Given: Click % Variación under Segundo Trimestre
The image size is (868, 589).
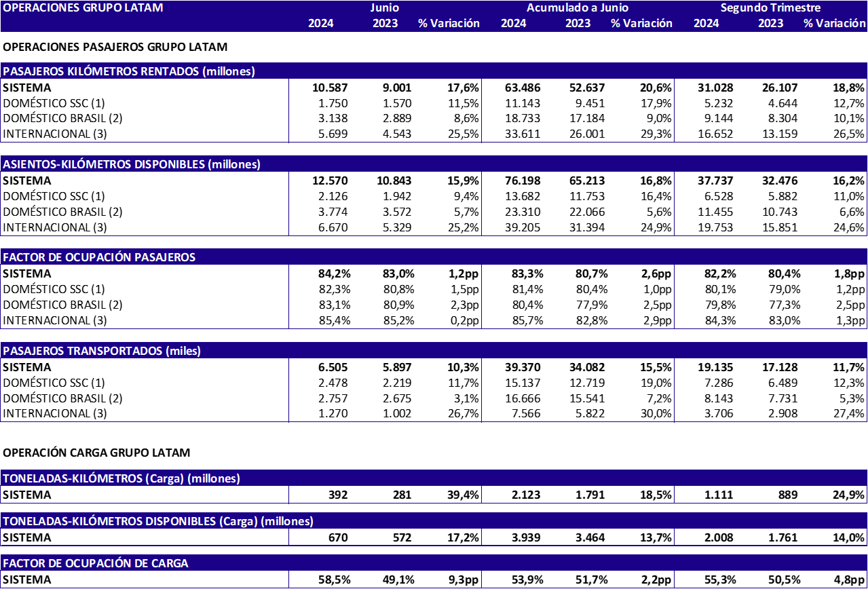Looking at the screenshot, I should coord(835,23).
